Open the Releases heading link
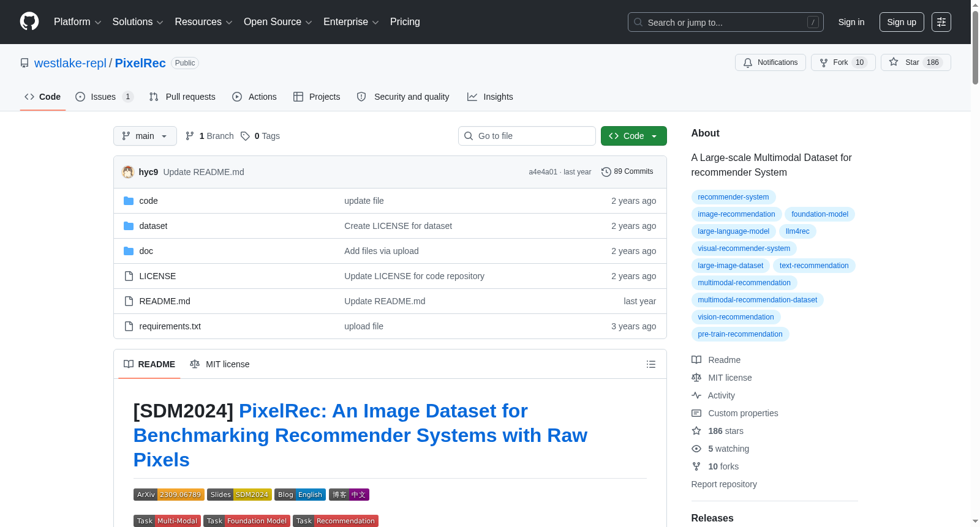This screenshot has width=980, height=527. 712,518
